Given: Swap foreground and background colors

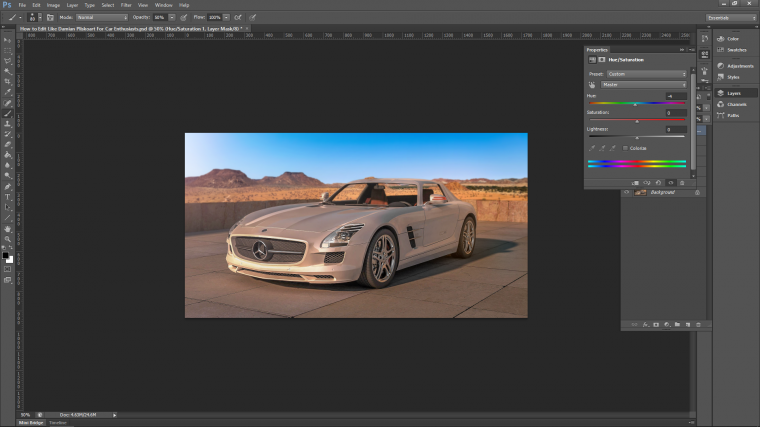Looking at the screenshot, I should (x=11, y=248).
